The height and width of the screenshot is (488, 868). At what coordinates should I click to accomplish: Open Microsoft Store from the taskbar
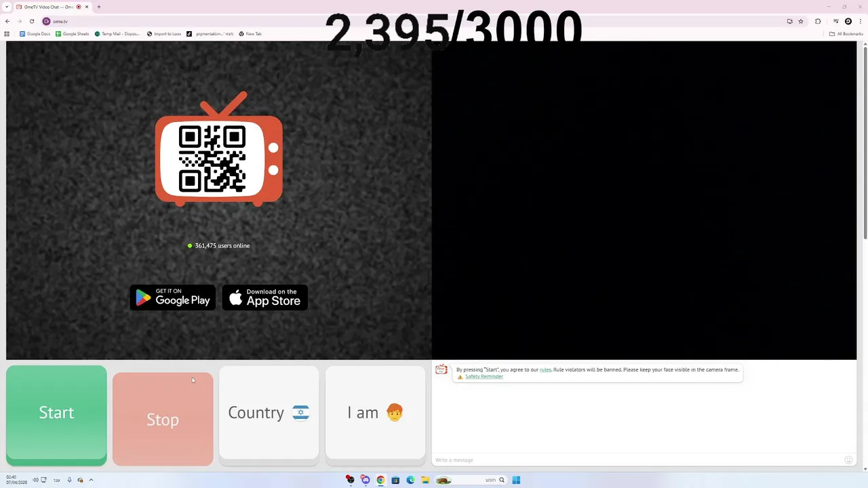395,480
